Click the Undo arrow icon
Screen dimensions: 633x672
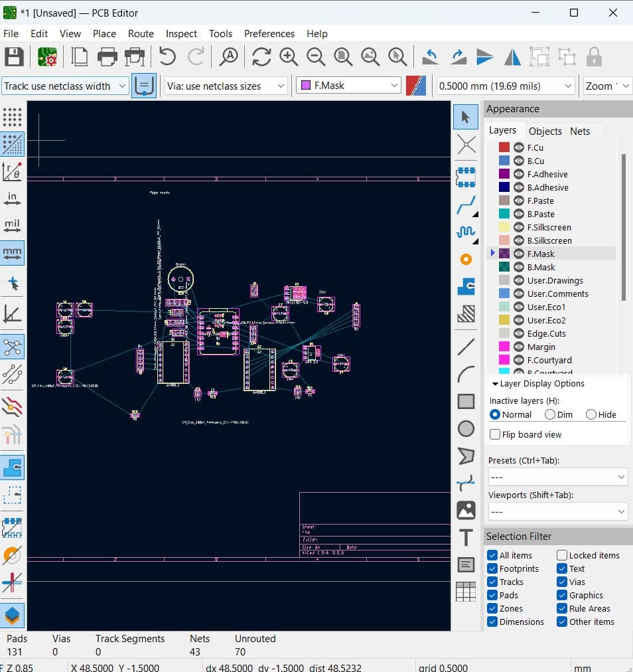pyautogui.click(x=167, y=56)
